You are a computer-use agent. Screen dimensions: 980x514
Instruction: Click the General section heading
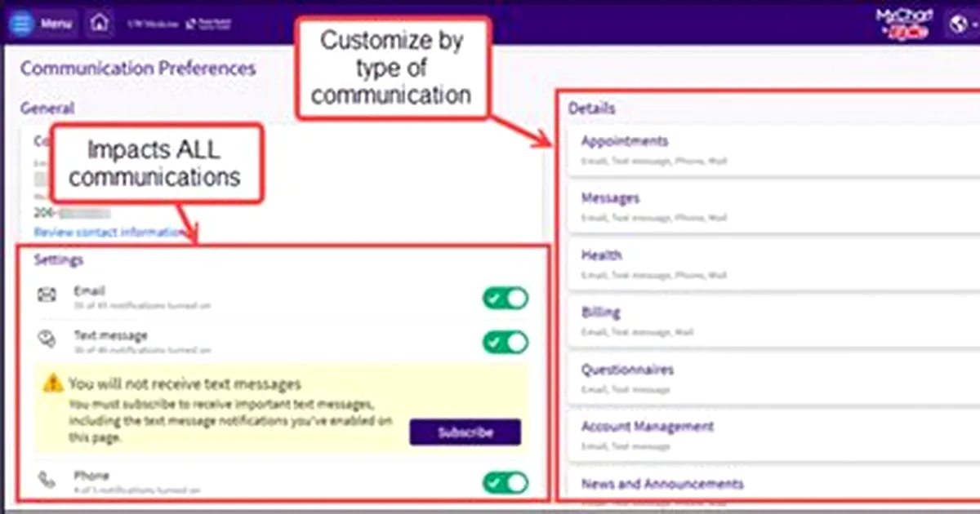pos(47,108)
